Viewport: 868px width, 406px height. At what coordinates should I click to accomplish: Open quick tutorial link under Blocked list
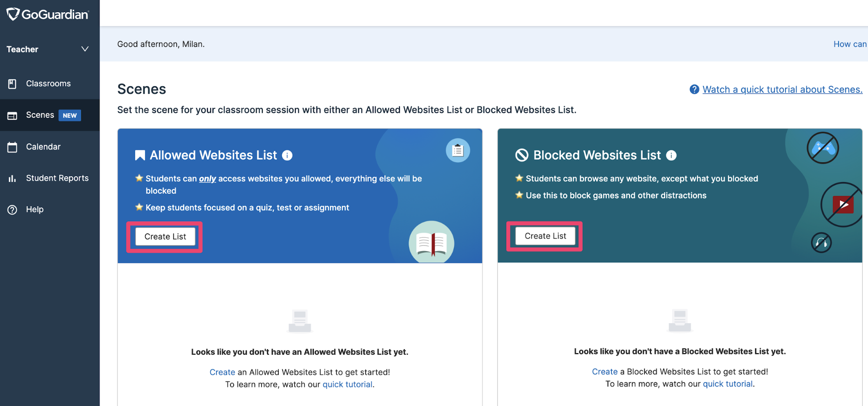click(x=728, y=384)
